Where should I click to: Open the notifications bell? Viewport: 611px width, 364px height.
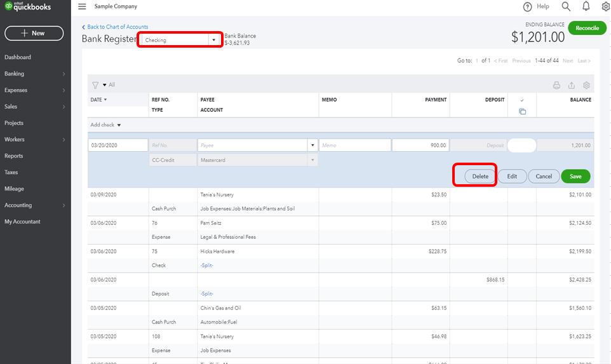586,6
